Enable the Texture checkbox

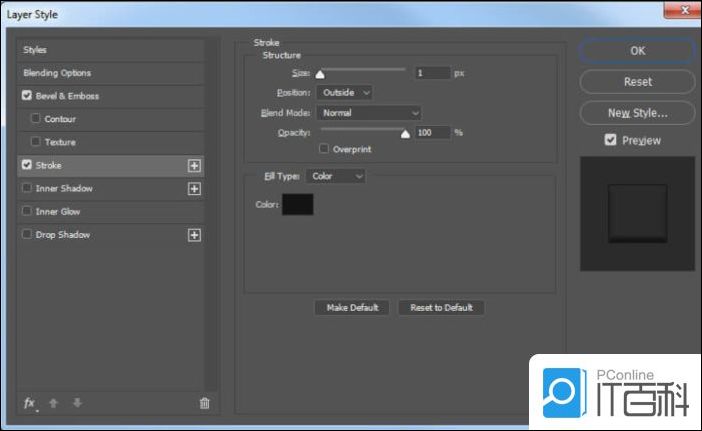(x=35, y=141)
